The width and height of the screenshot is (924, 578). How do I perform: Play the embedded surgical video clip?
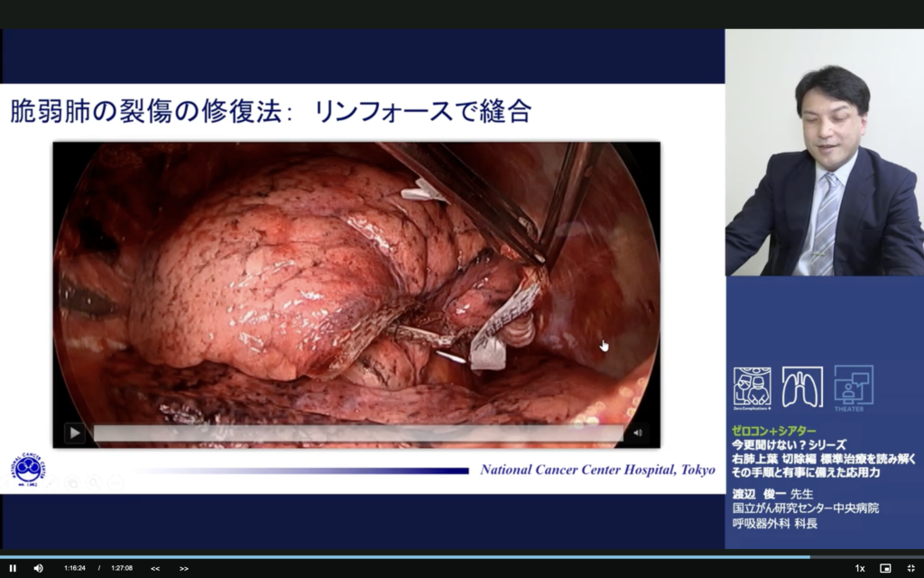[x=75, y=433]
